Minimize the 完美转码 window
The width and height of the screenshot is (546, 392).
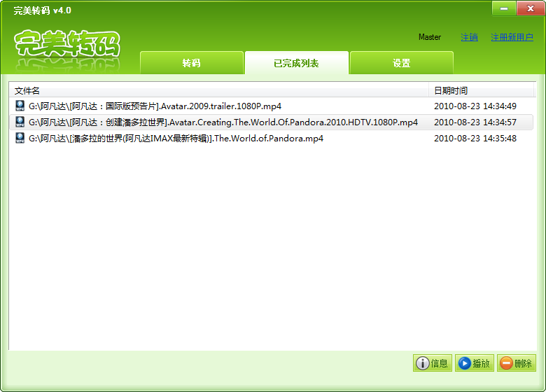point(504,8)
